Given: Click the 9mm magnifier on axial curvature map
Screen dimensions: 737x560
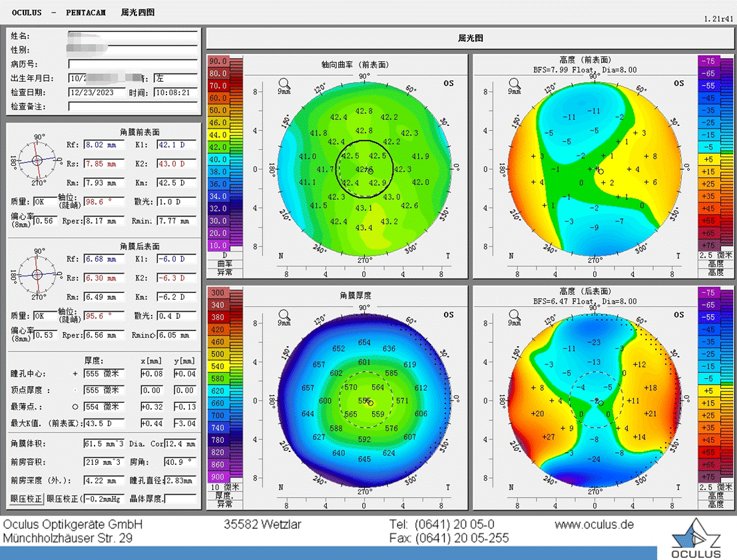Looking at the screenshot, I should click(x=284, y=86).
